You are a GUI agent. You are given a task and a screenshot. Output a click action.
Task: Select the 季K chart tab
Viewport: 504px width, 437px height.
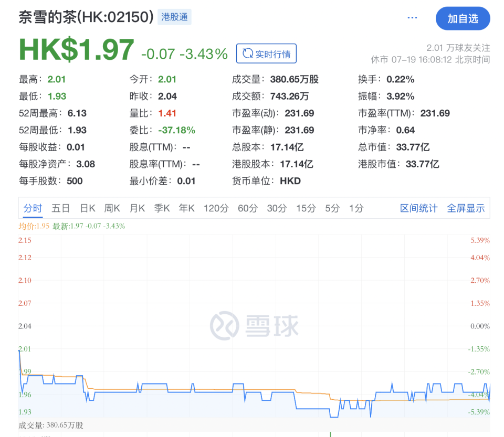pos(162,208)
